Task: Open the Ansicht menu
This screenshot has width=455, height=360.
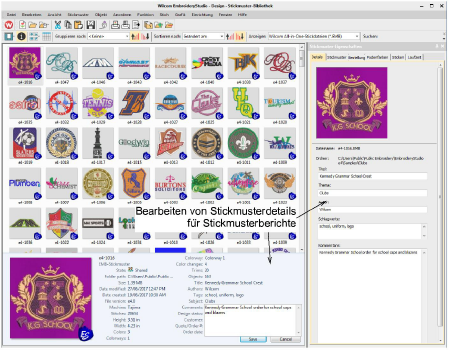Action: tap(54, 15)
